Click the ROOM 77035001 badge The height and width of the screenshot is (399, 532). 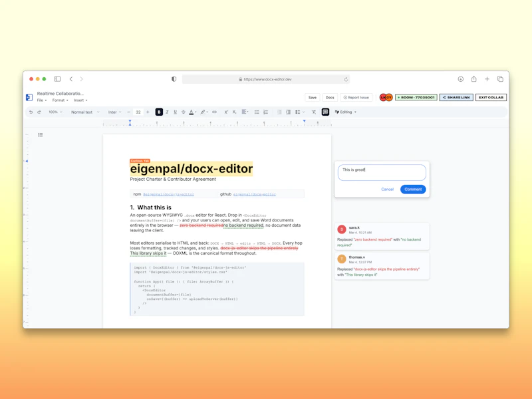[x=416, y=97]
